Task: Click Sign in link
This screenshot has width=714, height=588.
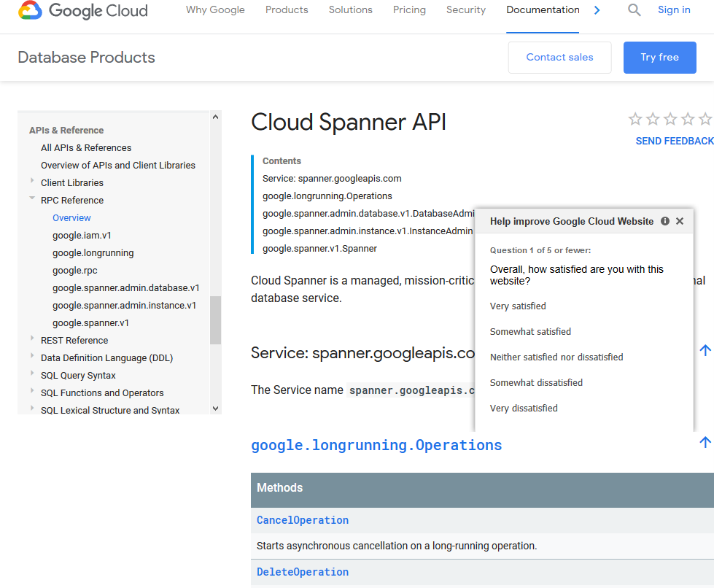Action: point(674,10)
